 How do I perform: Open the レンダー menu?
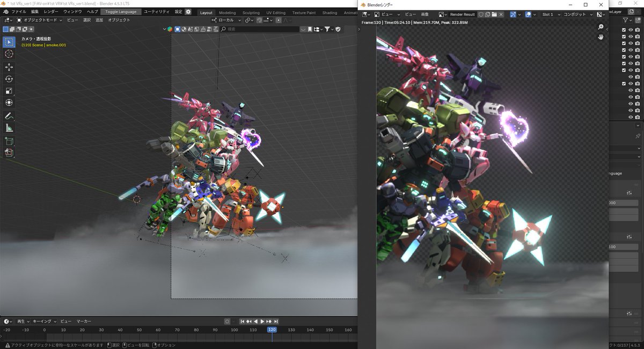coord(52,12)
